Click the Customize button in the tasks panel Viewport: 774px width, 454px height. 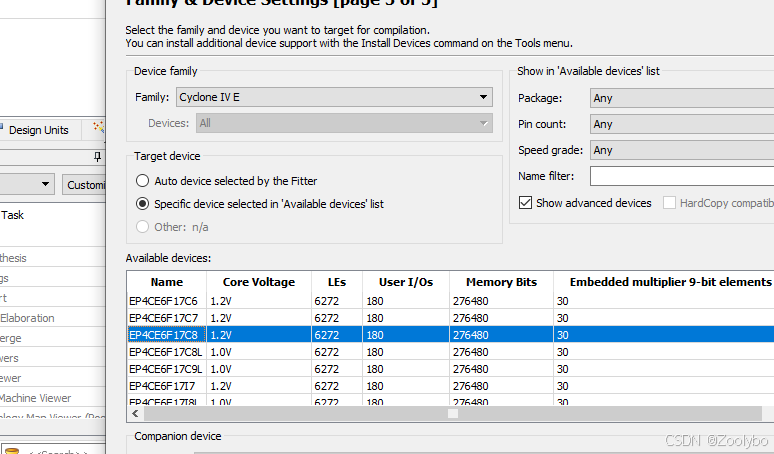(86, 185)
